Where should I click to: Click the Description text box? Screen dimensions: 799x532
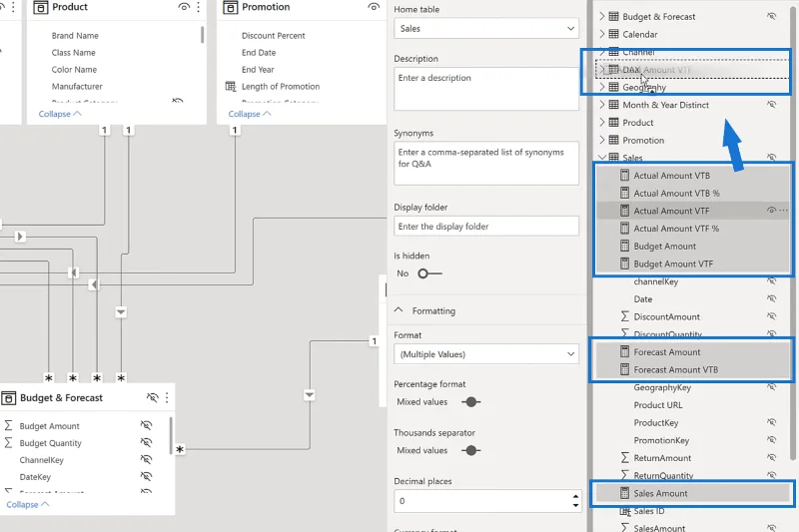pos(486,89)
